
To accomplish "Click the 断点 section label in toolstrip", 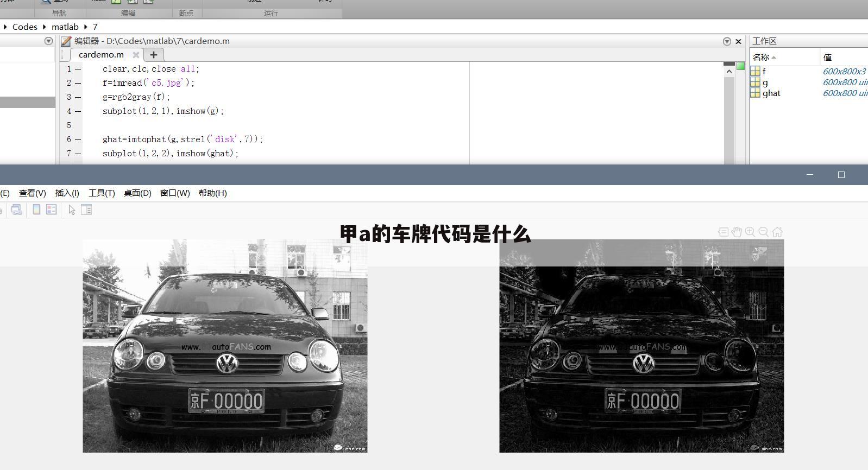I will click(186, 13).
